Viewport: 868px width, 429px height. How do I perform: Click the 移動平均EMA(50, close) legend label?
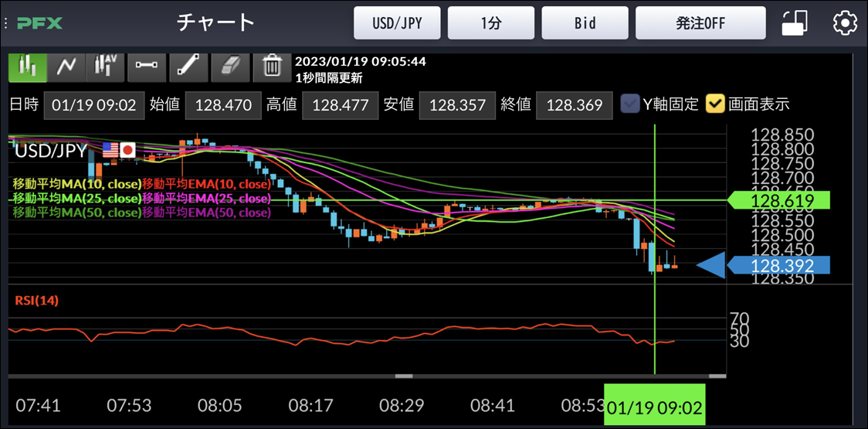[206, 213]
